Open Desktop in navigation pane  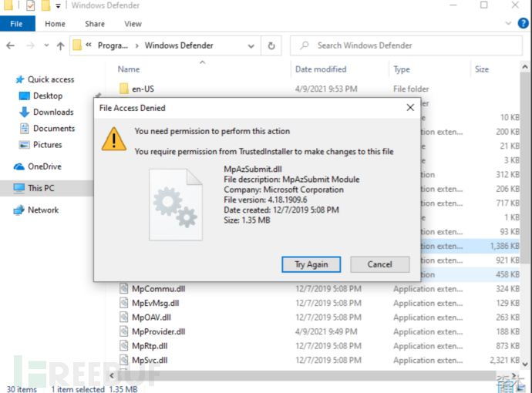pyautogui.click(x=48, y=96)
